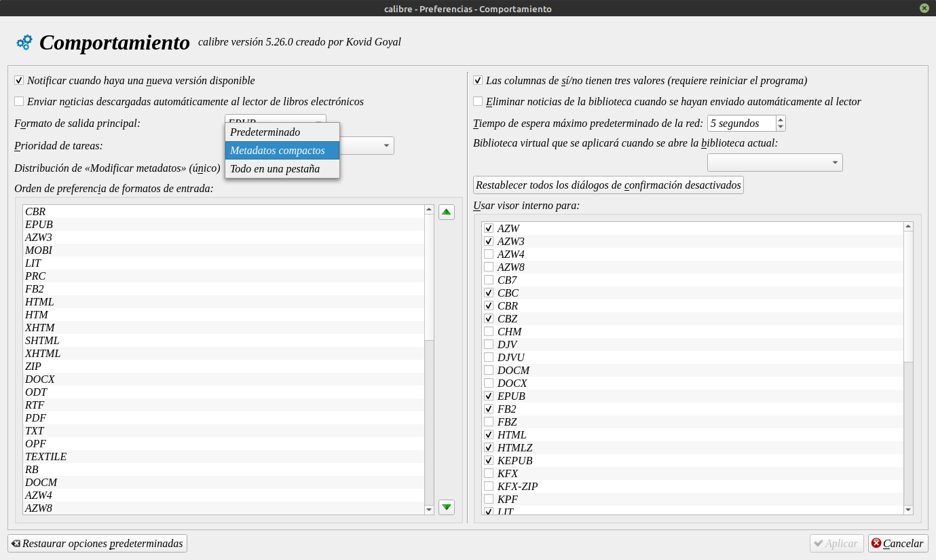This screenshot has height=560, width=936.
Task: Check DJVU in the internal viewer list
Action: pyautogui.click(x=489, y=358)
